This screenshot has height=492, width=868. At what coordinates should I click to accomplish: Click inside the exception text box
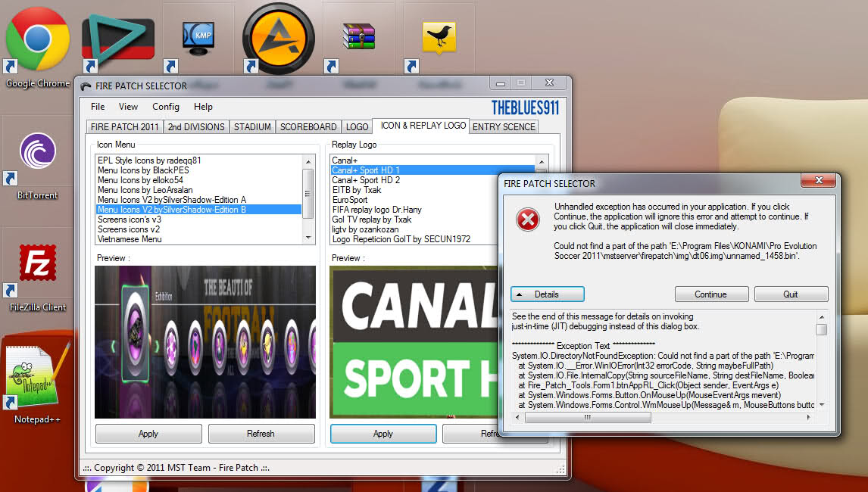[x=663, y=361]
